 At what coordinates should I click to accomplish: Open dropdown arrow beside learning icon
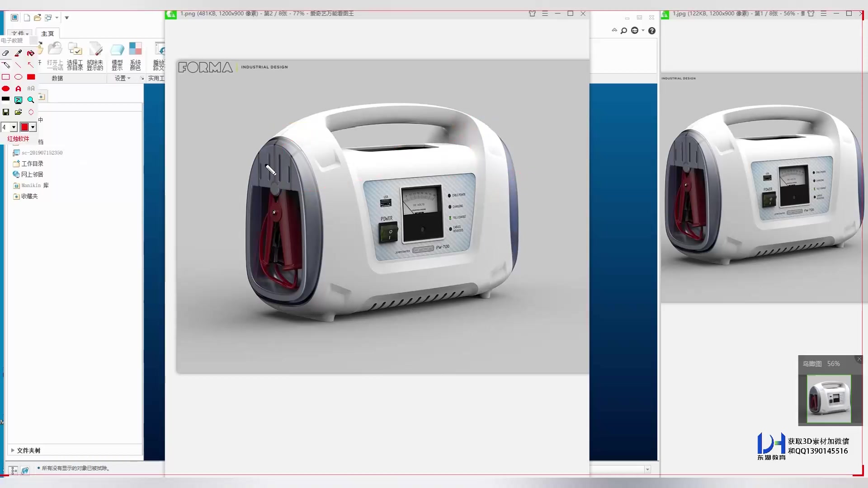coord(643,31)
